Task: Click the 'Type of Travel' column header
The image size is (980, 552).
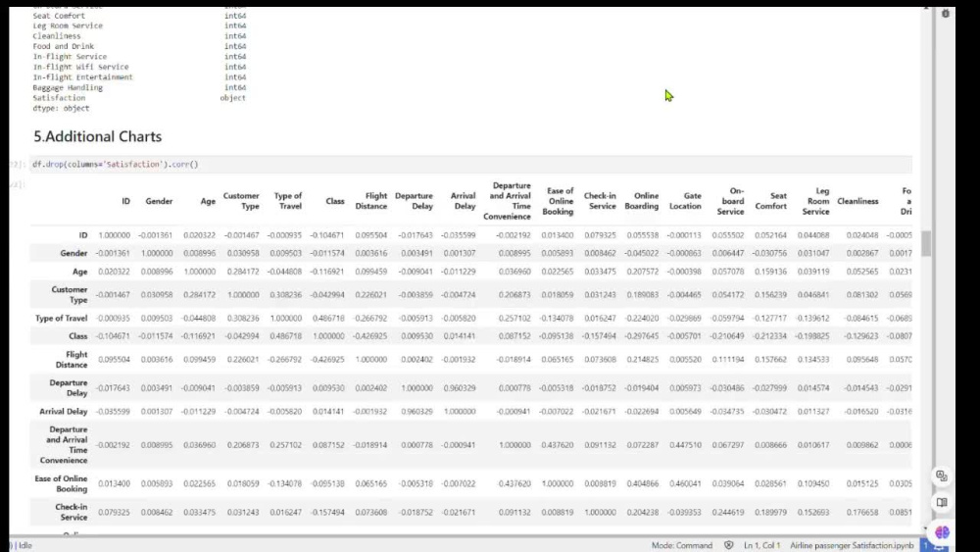Action: pos(287,201)
